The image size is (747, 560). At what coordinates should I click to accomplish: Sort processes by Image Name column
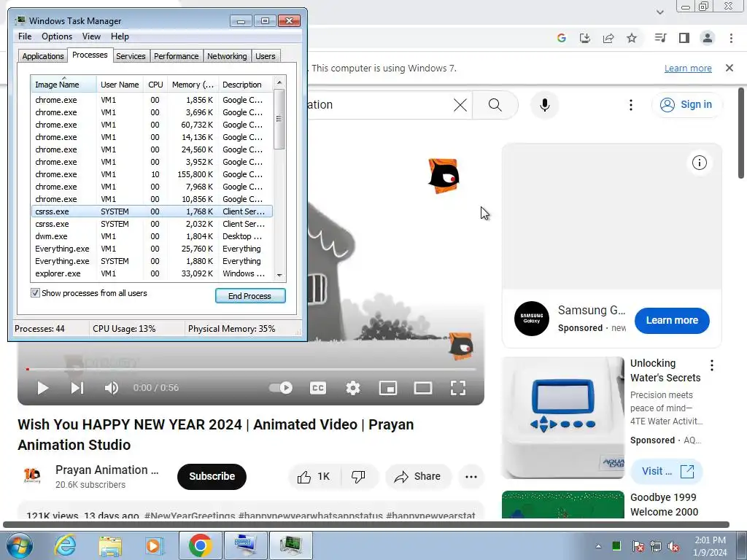click(x=64, y=85)
